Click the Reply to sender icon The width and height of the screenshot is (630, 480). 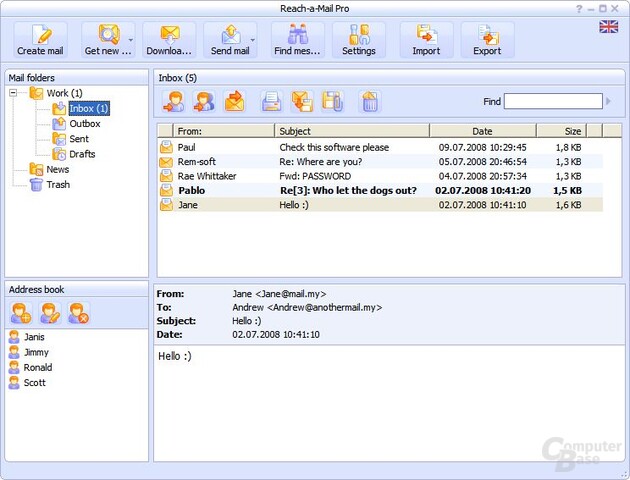point(174,101)
